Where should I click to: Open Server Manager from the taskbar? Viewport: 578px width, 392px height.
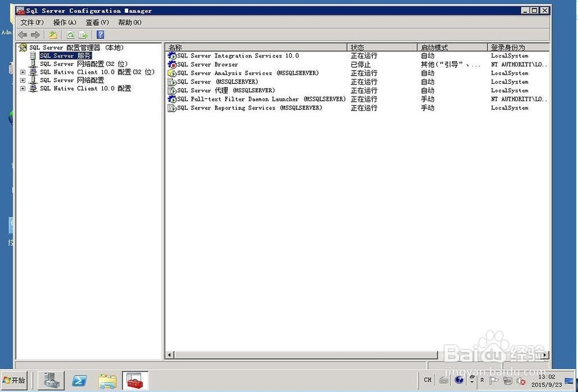tap(51, 380)
